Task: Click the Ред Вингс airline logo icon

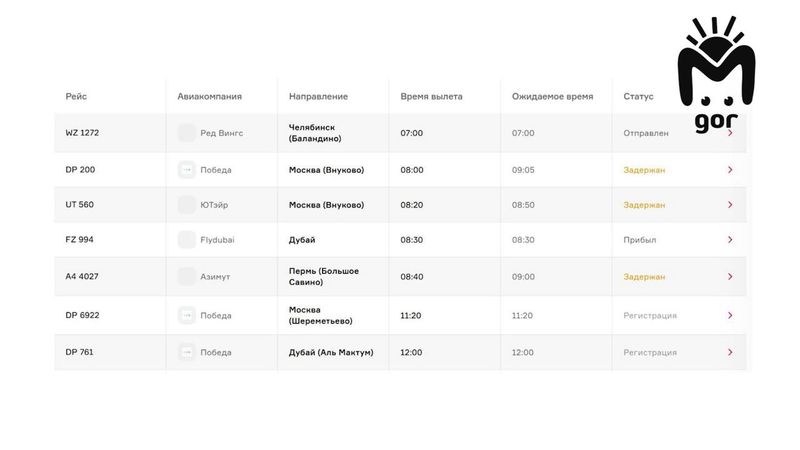Action: pyautogui.click(x=186, y=133)
